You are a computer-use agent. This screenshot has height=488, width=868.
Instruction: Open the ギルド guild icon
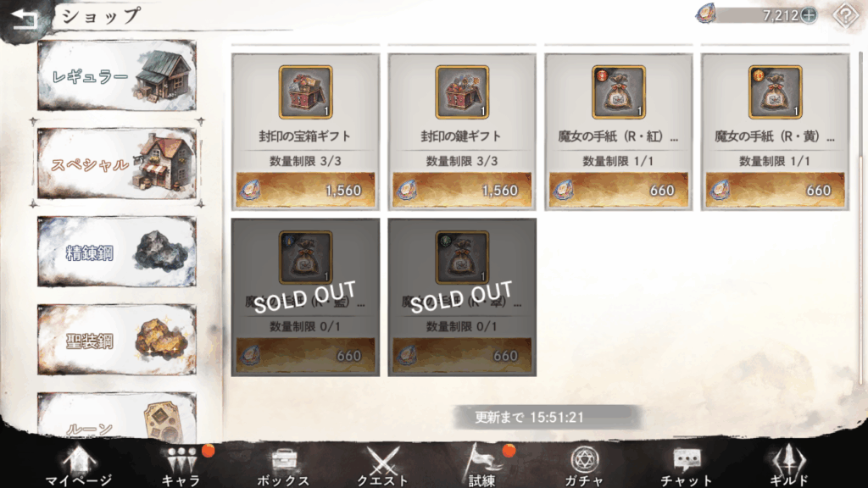coord(788,467)
